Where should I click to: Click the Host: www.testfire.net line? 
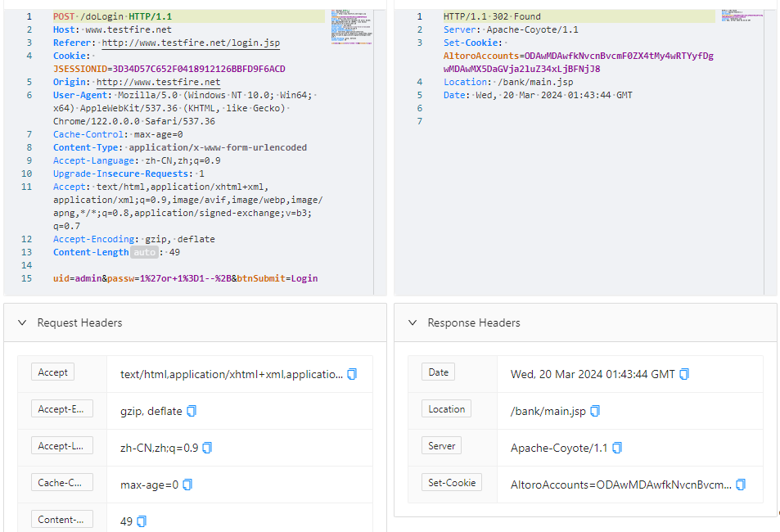coord(112,29)
